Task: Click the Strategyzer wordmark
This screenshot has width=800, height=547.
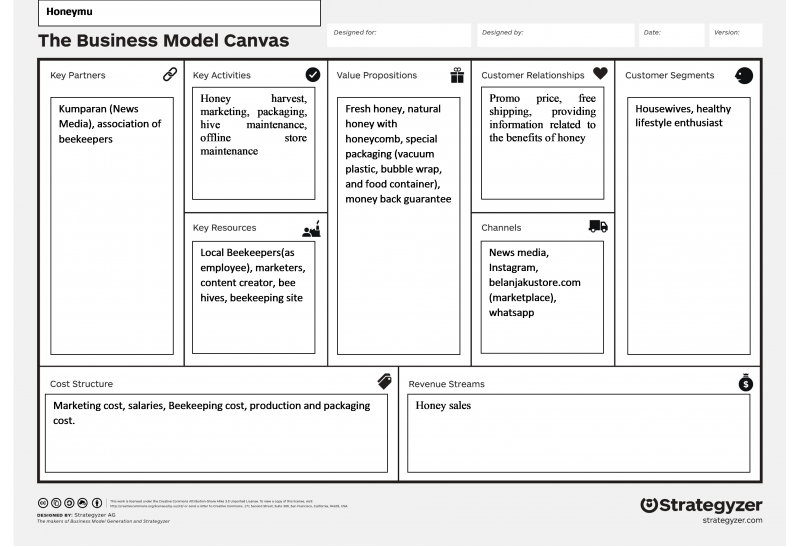Action: click(x=711, y=505)
